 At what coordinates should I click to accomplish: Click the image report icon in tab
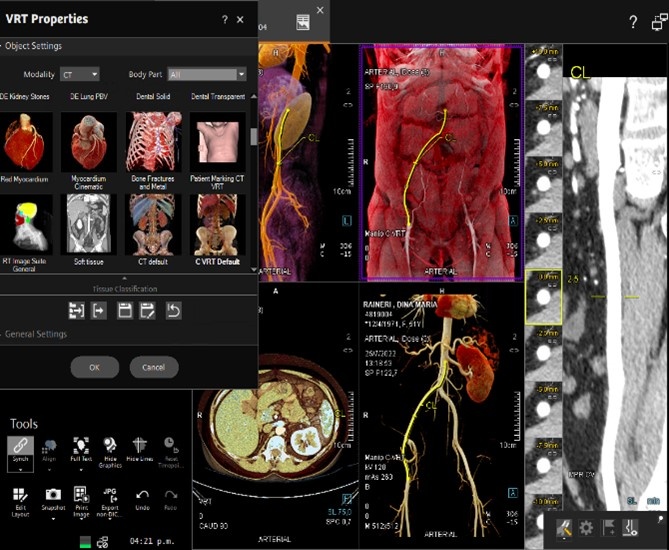[x=303, y=22]
